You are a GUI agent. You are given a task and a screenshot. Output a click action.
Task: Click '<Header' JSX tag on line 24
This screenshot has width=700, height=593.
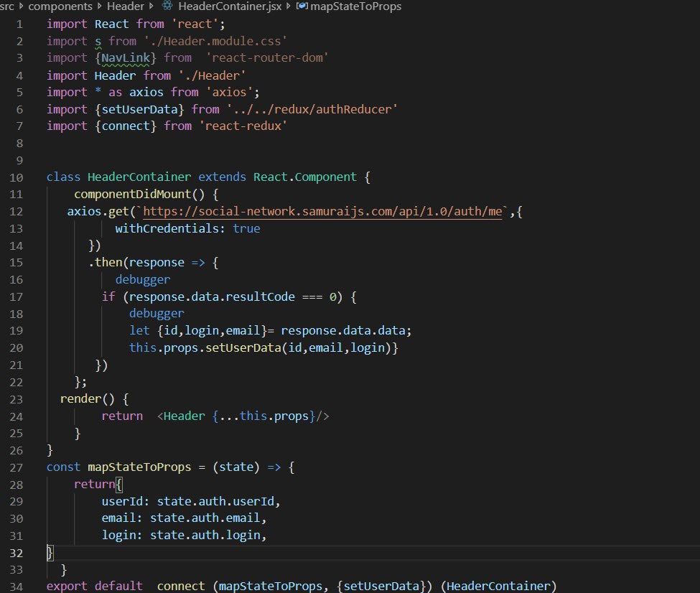pyautogui.click(x=181, y=416)
